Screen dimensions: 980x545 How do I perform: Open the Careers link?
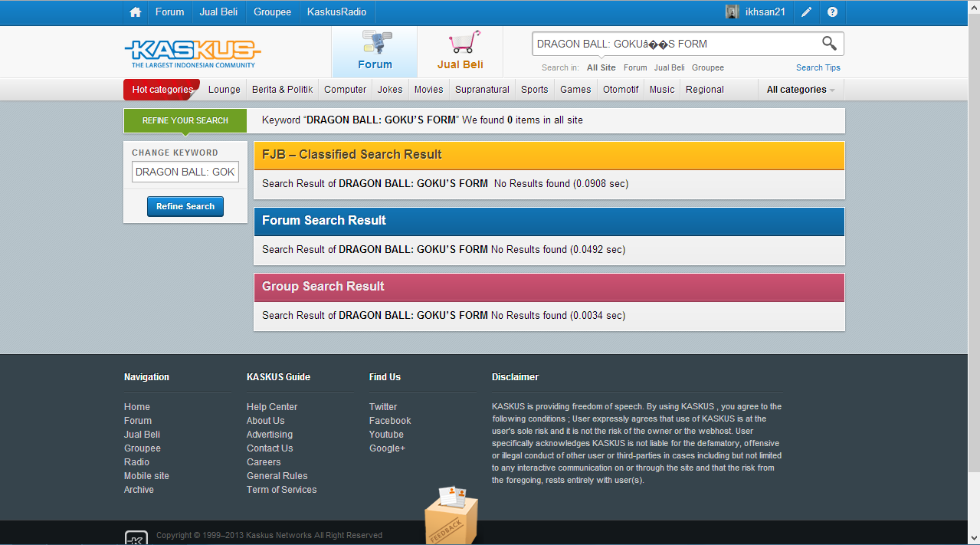pos(264,462)
